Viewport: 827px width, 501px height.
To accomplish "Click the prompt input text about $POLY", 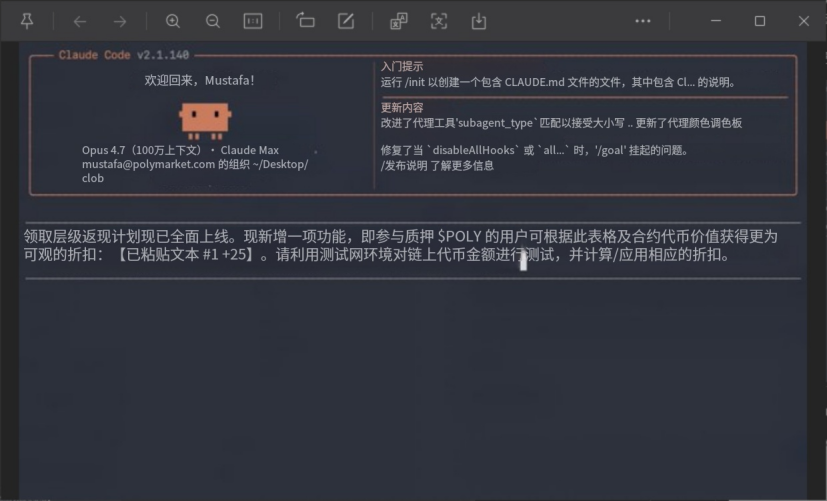I will [400, 245].
